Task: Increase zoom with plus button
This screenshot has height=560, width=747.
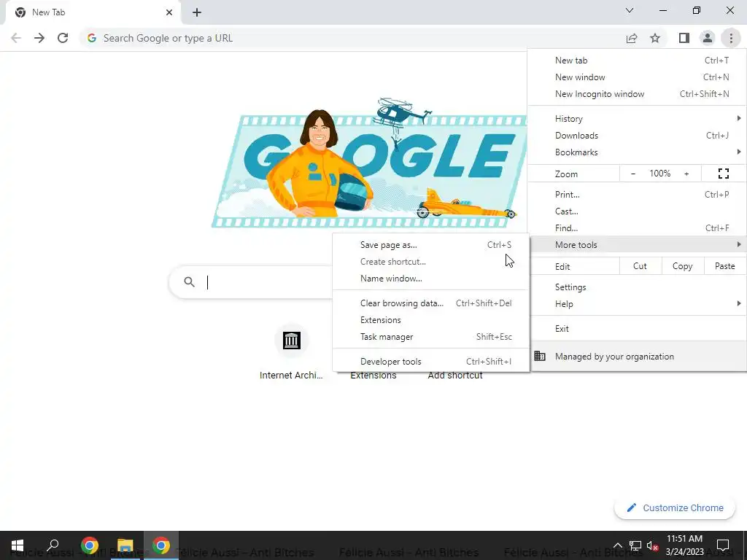Action: (x=686, y=174)
